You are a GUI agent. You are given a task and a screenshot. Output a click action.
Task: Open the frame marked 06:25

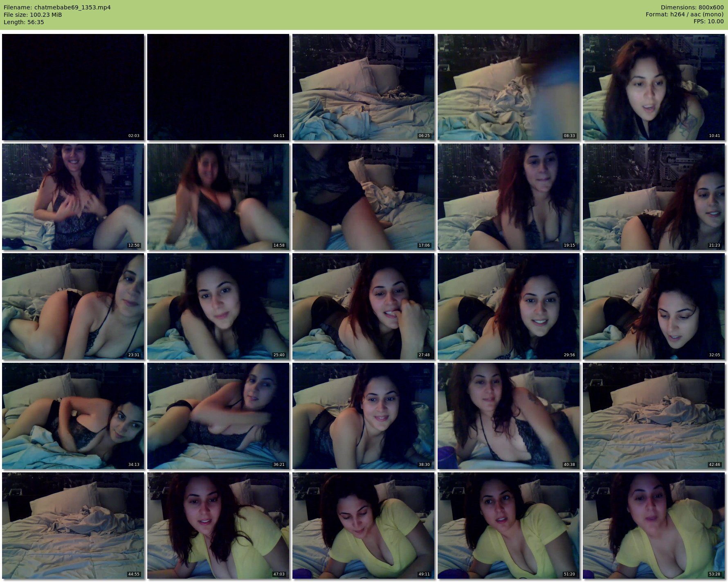pos(363,87)
